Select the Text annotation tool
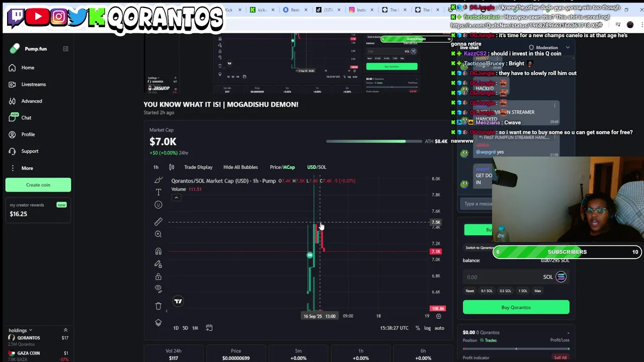This screenshot has height=362, width=644. 158,192
